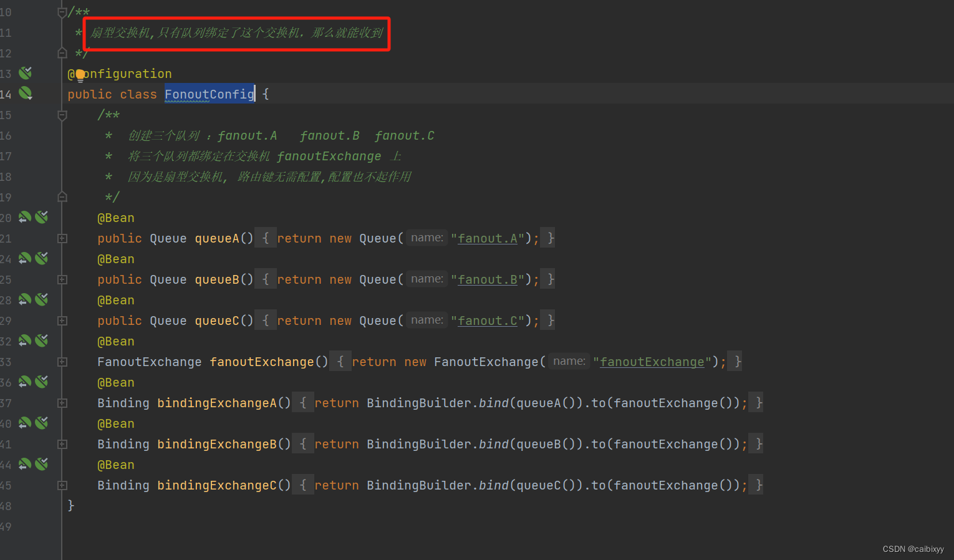
Task: Click the public keyword before class
Action: tap(90, 94)
